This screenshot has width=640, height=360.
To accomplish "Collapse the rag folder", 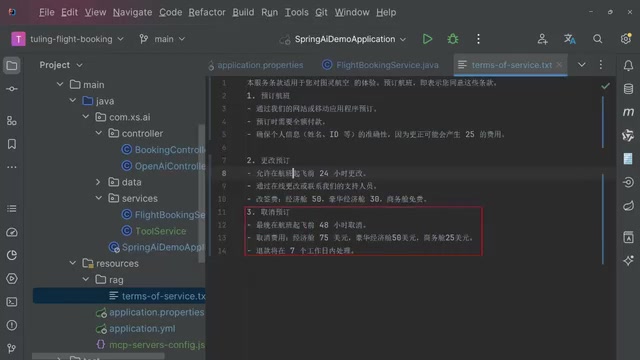I will tap(86, 279).
